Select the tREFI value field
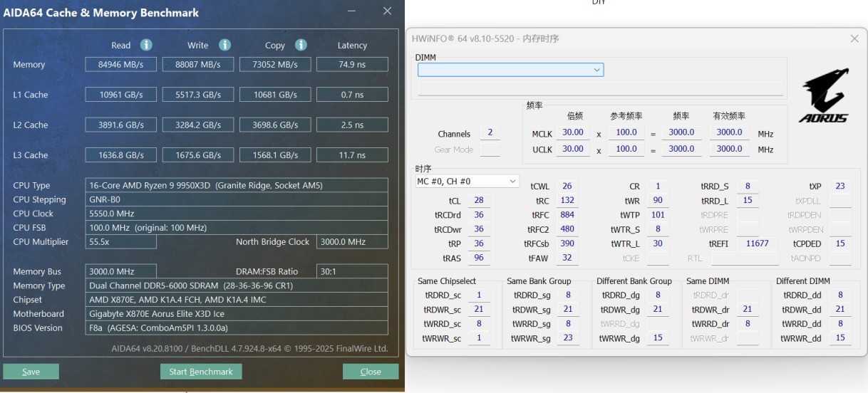868x393 pixels. pyautogui.click(x=758, y=243)
